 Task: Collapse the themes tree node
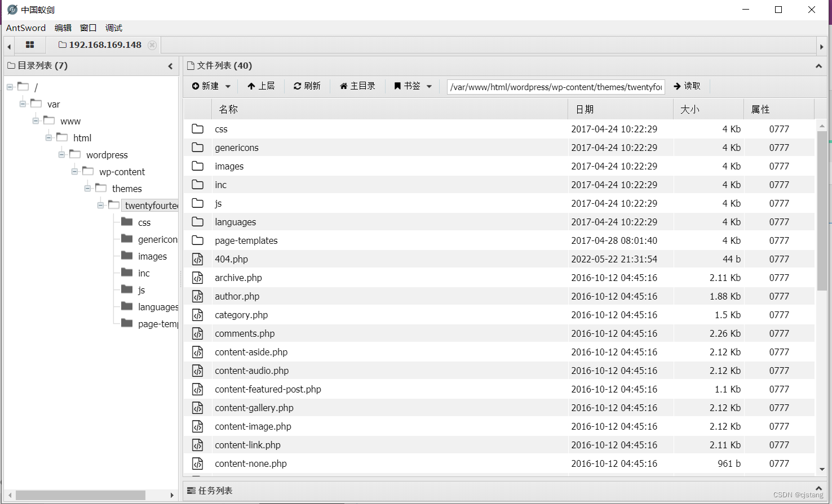pos(88,189)
